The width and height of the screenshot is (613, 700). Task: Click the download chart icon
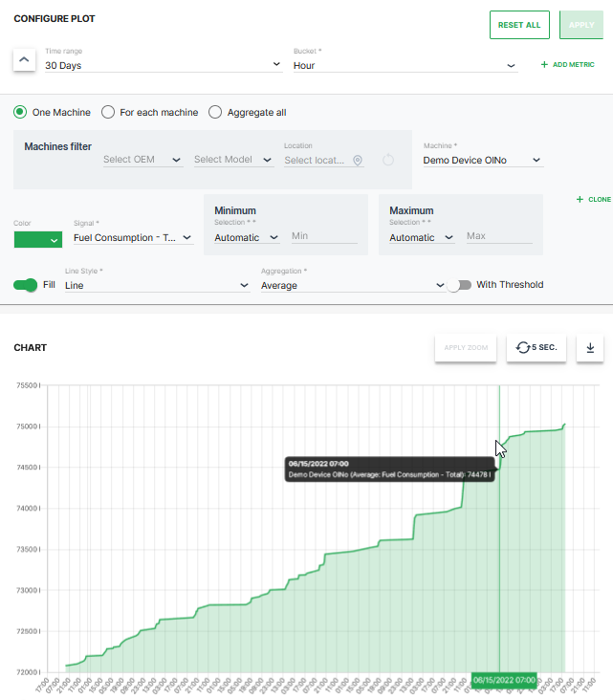tap(589, 347)
